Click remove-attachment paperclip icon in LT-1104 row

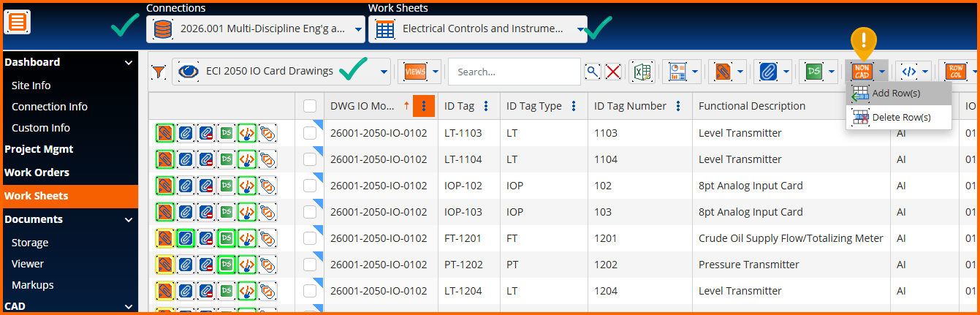[206, 159]
